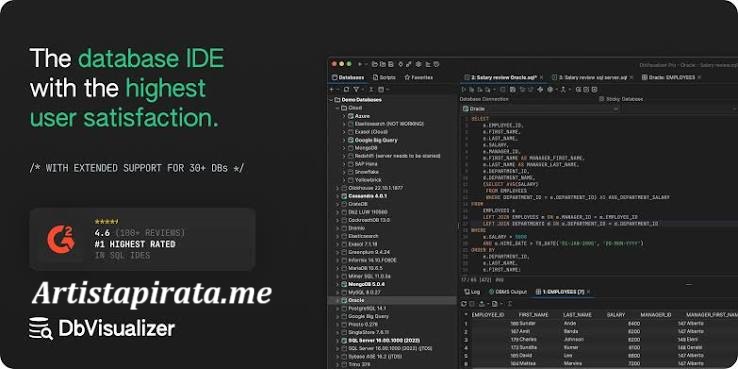Click the plus icon to add a database connection
This screenshot has width=738, height=369.
coord(331,89)
